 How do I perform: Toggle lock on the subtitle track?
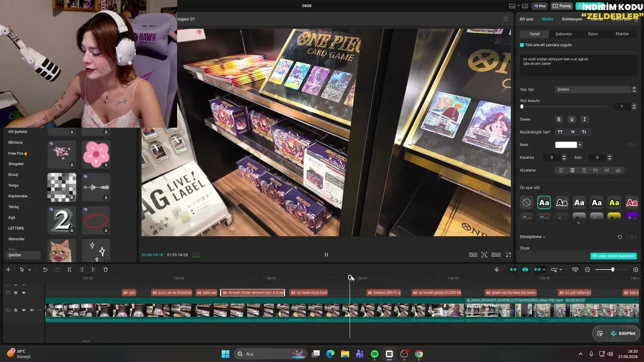coord(16,293)
